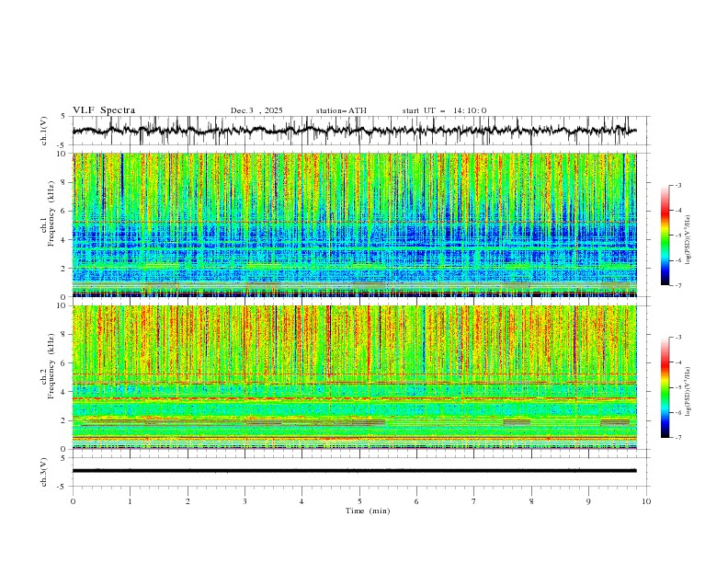Click the "ch.3(V)" axis label
Screen dimensions: 728x563
44,472
